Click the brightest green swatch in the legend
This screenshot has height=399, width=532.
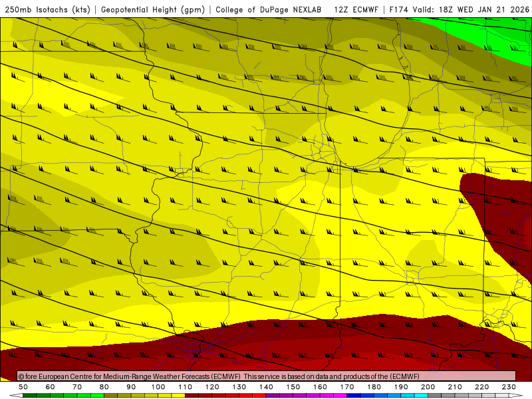[x=97, y=396]
